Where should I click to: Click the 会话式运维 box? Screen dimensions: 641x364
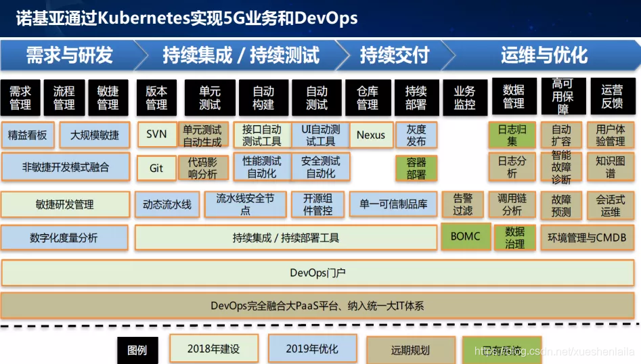click(x=611, y=205)
